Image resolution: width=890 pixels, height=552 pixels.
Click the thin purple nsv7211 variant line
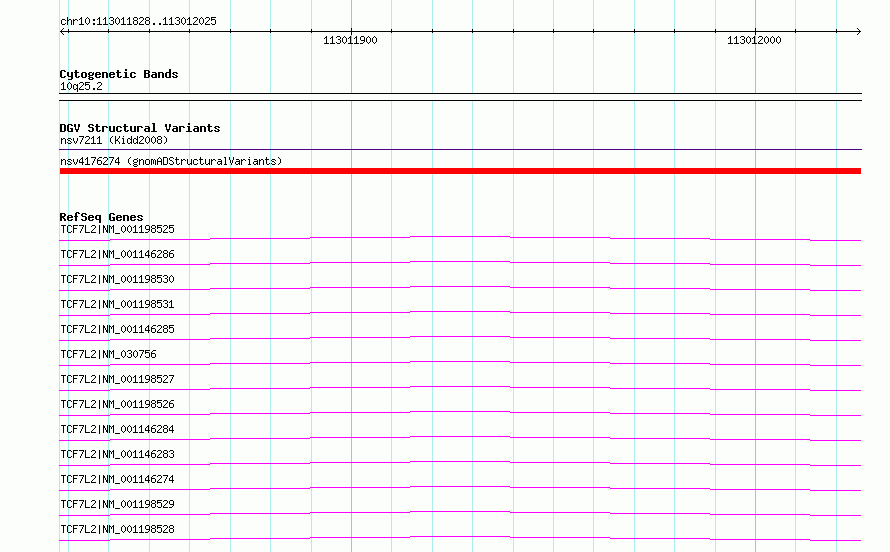460,150
